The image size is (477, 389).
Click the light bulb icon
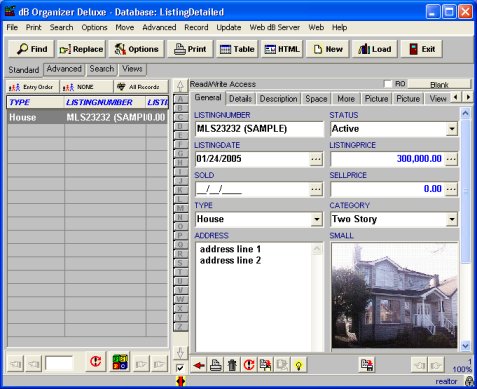[x=299, y=365]
